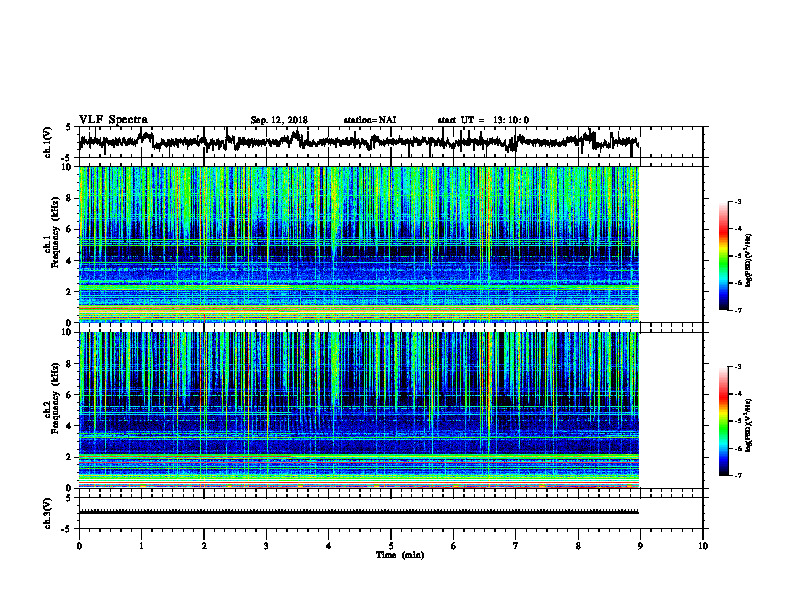Click the "-7" label on ch.2 color bar
The width and height of the screenshot is (792, 612).
point(737,476)
